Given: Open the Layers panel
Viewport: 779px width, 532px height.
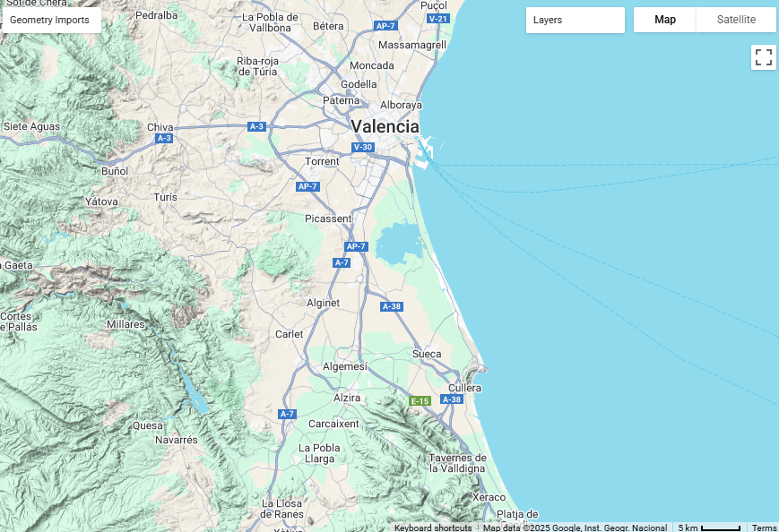Looking at the screenshot, I should pyautogui.click(x=576, y=21).
